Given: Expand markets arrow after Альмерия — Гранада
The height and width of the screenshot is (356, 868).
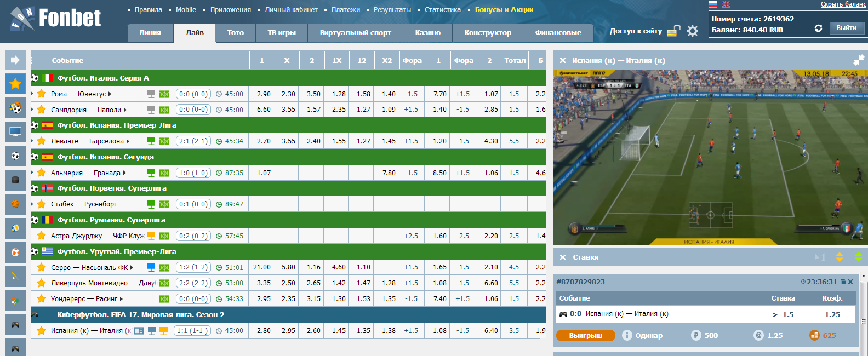Looking at the screenshot, I should pyautogui.click(x=124, y=173).
